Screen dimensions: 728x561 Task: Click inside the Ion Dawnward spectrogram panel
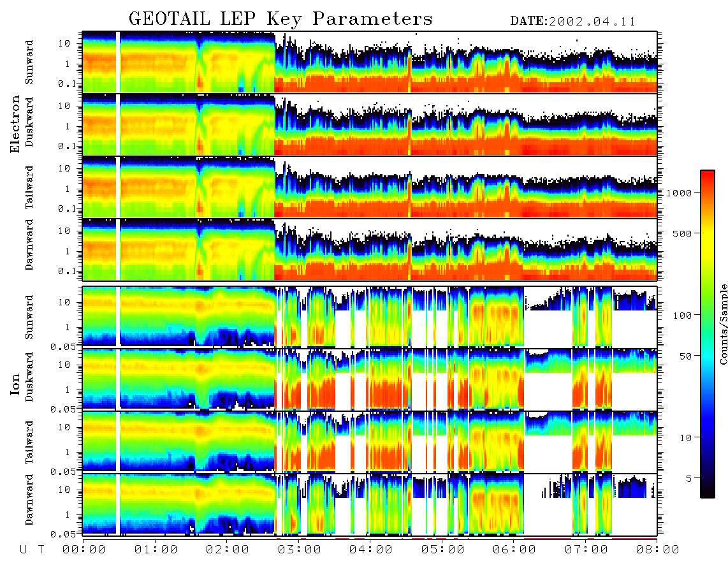[370, 504]
